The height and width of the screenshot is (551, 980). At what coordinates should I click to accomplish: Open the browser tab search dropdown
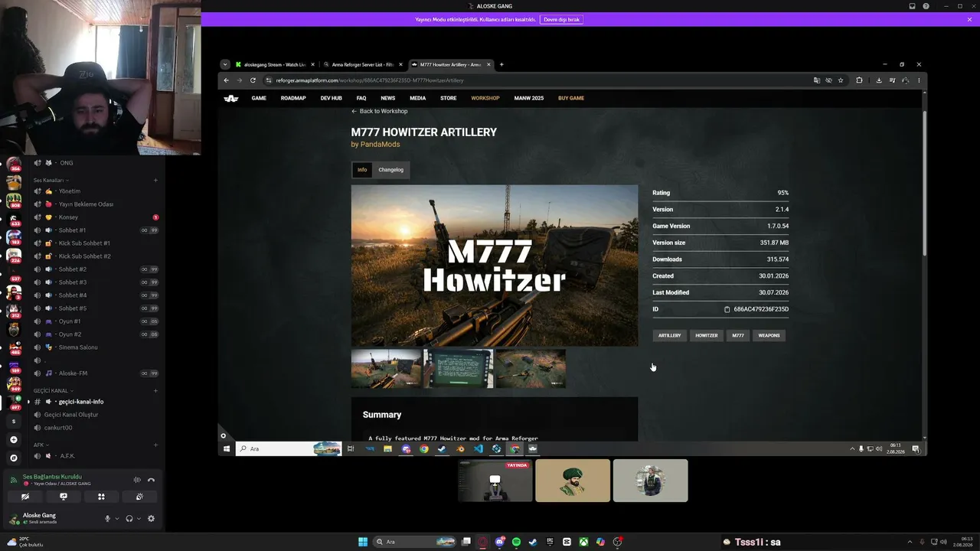[225, 64]
